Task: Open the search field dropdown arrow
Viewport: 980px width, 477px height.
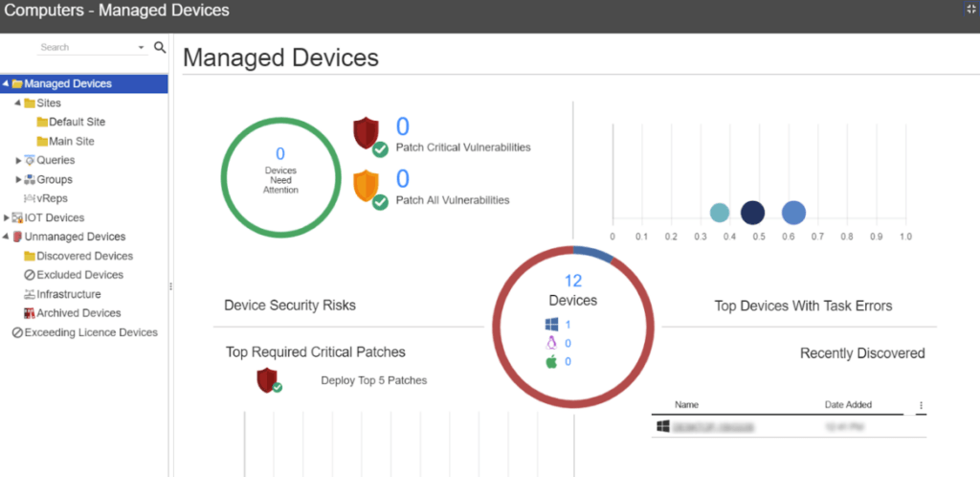Action: tap(141, 48)
